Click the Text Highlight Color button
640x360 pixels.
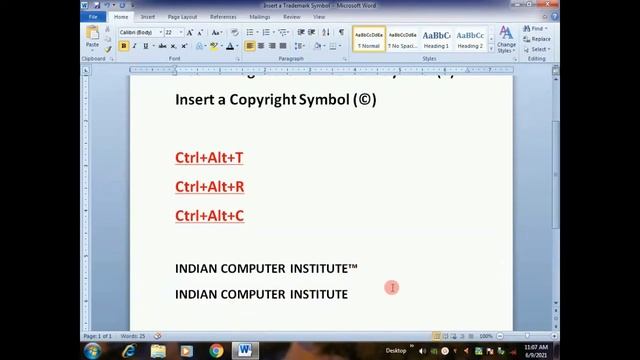coord(213,46)
